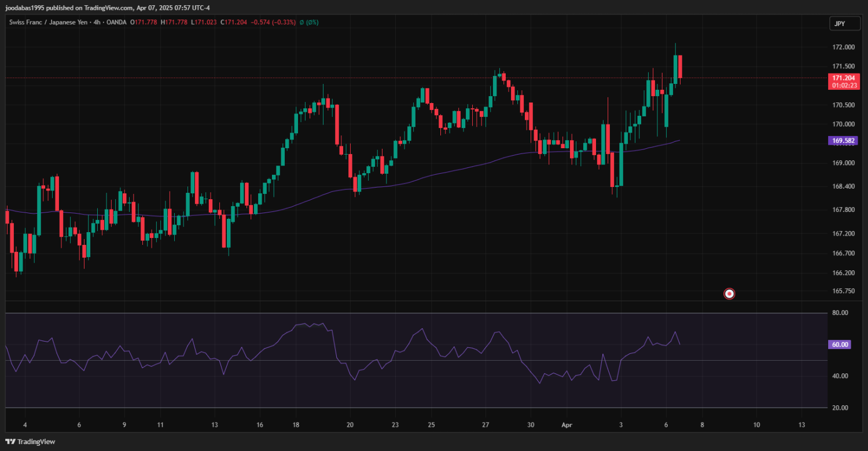The image size is (868, 451).
Task: Click the tall green candle at chart top
Action: (x=675, y=68)
